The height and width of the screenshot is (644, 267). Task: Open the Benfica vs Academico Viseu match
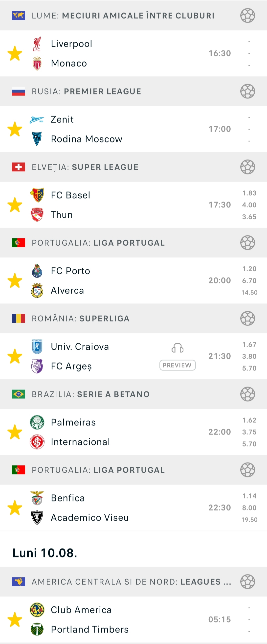pyautogui.click(x=133, y=508)
